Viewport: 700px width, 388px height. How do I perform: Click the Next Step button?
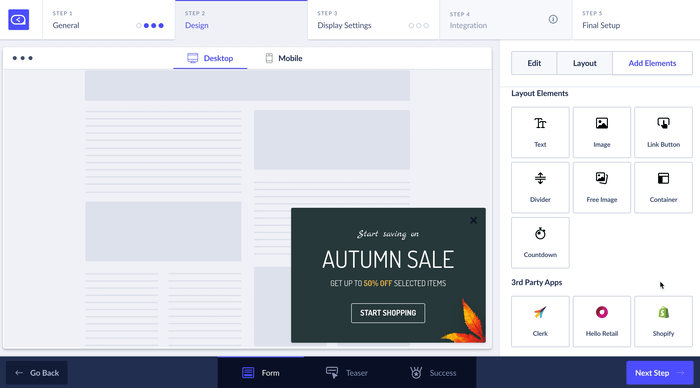659,372
